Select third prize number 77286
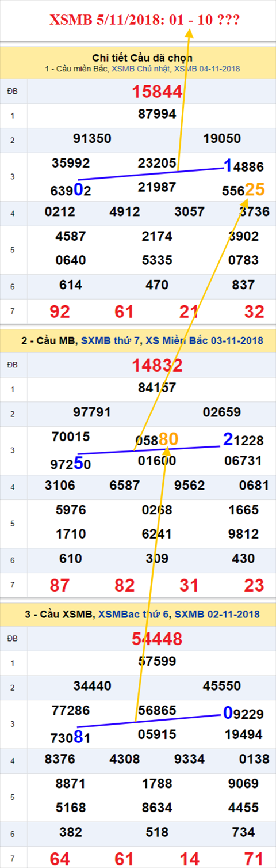276x868 pixels. [71, 710]
